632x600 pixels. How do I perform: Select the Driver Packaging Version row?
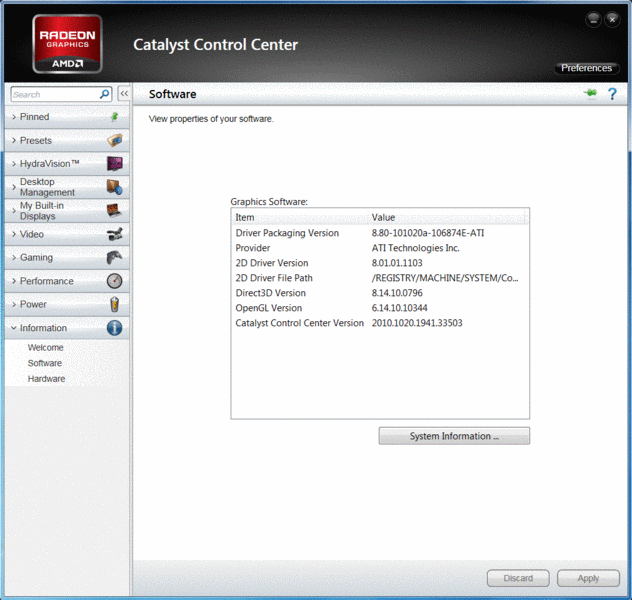[x=380, y=233]
